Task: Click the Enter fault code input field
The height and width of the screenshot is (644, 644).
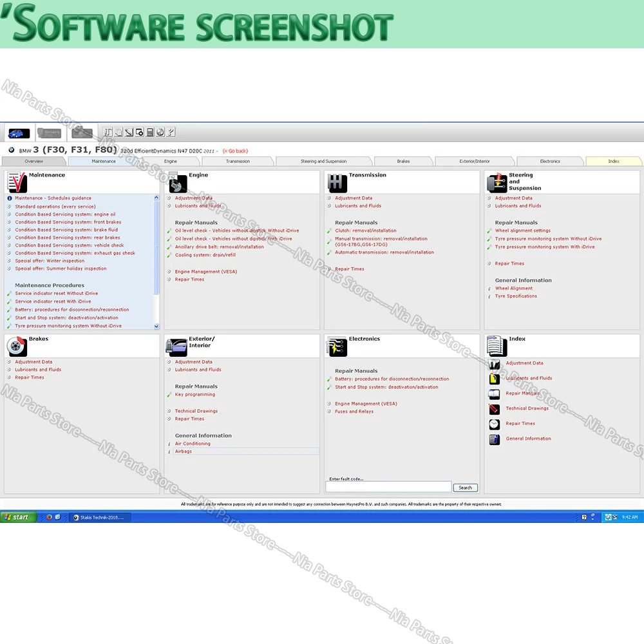Action: click(388, 487)
